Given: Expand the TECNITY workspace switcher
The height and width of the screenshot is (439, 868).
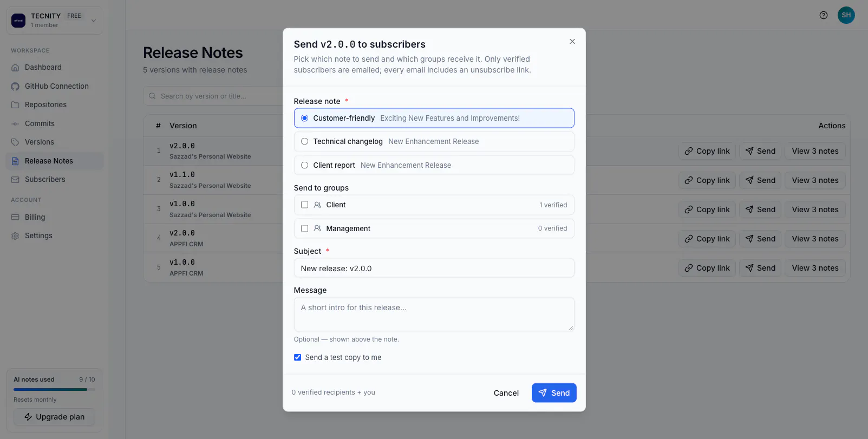Looking at the screenshot, I should tap(54, 21).
